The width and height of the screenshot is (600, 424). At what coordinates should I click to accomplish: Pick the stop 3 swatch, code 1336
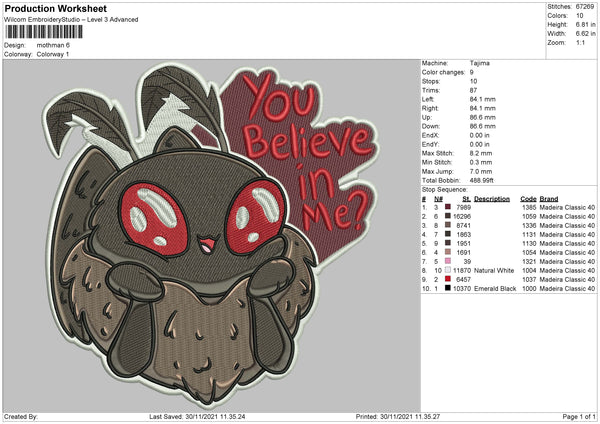448,225
